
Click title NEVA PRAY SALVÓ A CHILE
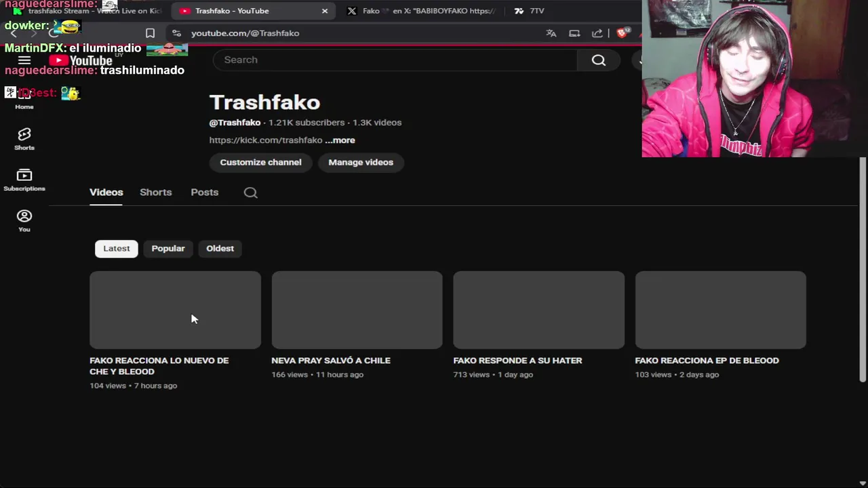click(331, 361)
